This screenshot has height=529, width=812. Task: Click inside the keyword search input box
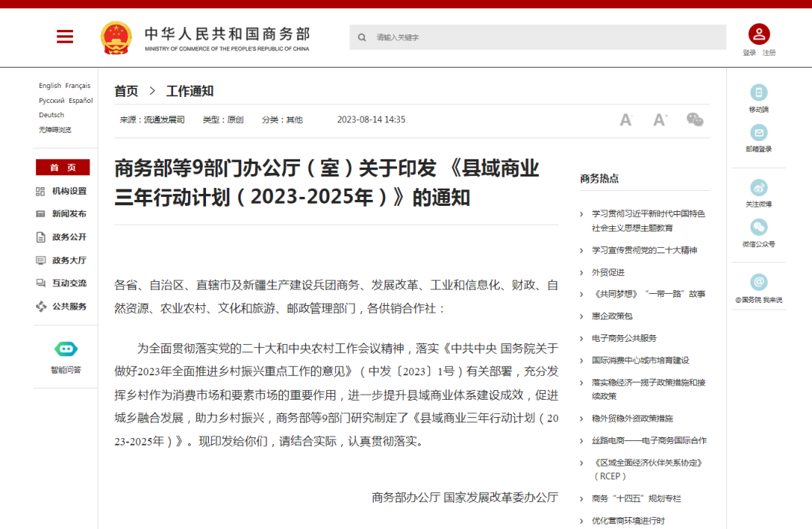tap(526, 37)
